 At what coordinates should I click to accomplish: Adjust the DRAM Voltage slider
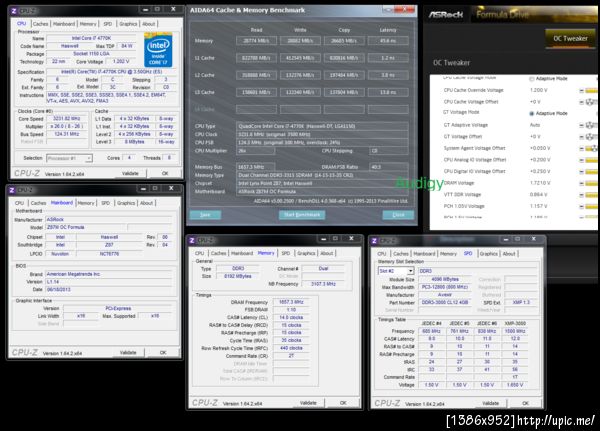click(x=592, y=183)
